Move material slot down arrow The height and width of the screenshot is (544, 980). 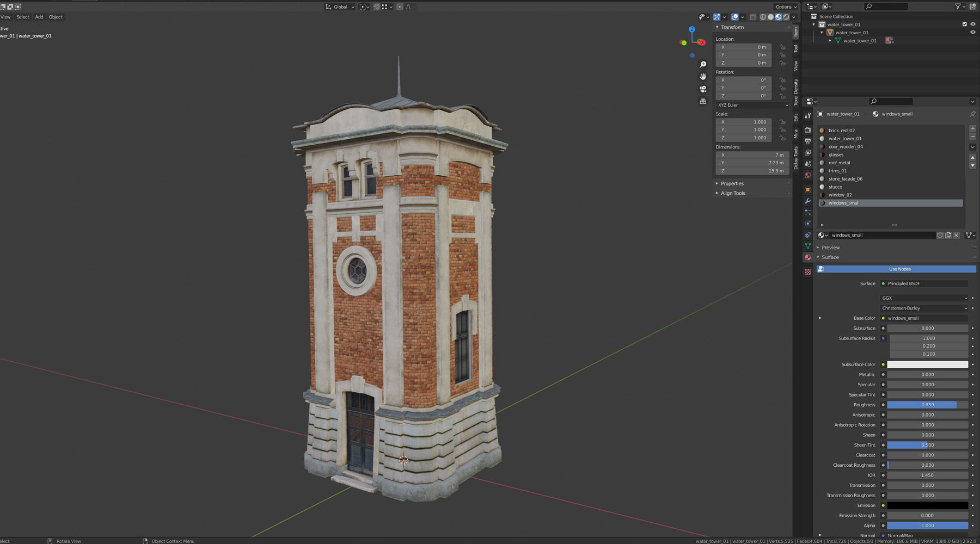[972, 165]
